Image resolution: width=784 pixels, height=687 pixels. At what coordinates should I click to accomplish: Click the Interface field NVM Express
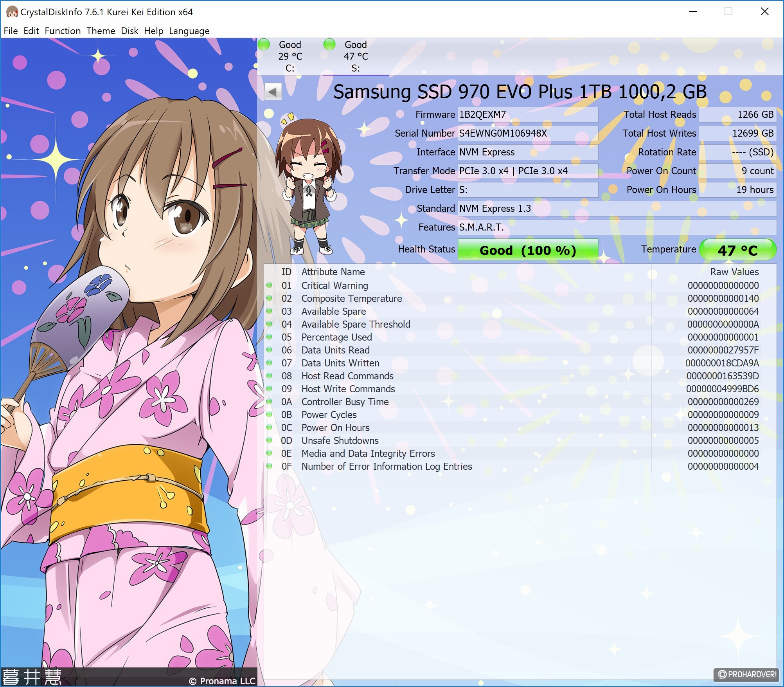pyautogui.click(x=528, y=152)
